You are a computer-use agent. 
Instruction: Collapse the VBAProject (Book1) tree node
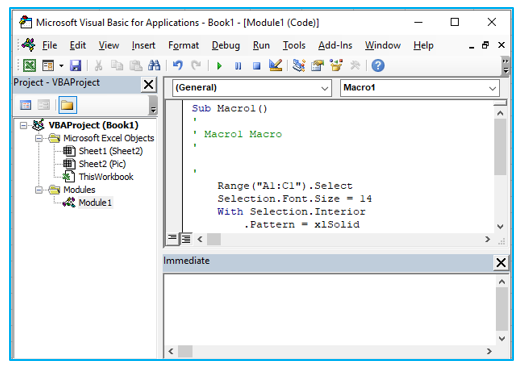[23, 125]
